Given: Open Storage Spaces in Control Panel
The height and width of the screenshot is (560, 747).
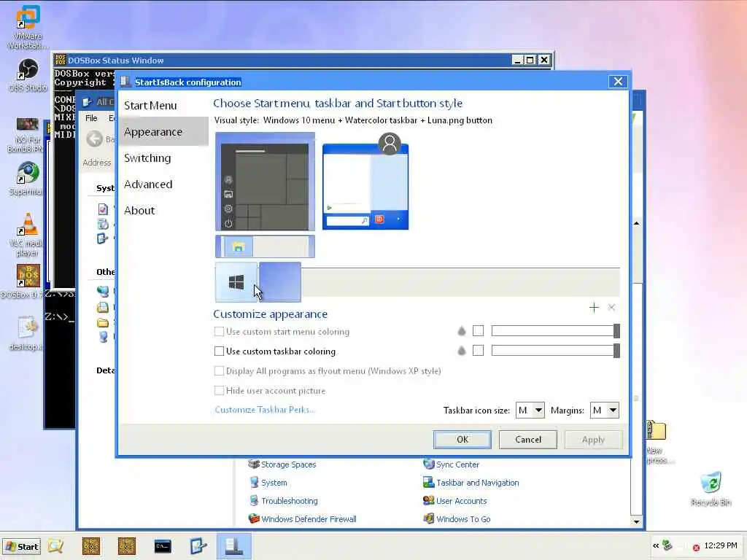Looking at the screenshot, I should tap(289, 464).
